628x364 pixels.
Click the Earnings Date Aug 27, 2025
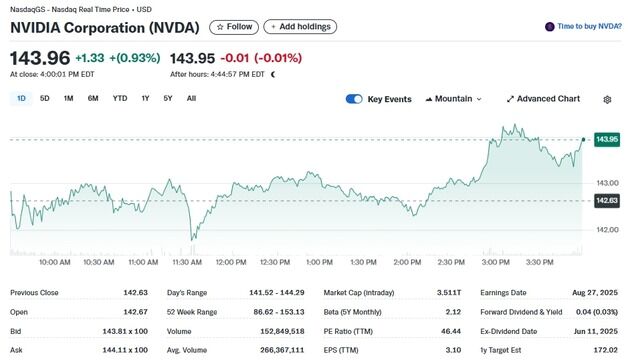click(x=595, y=293)
